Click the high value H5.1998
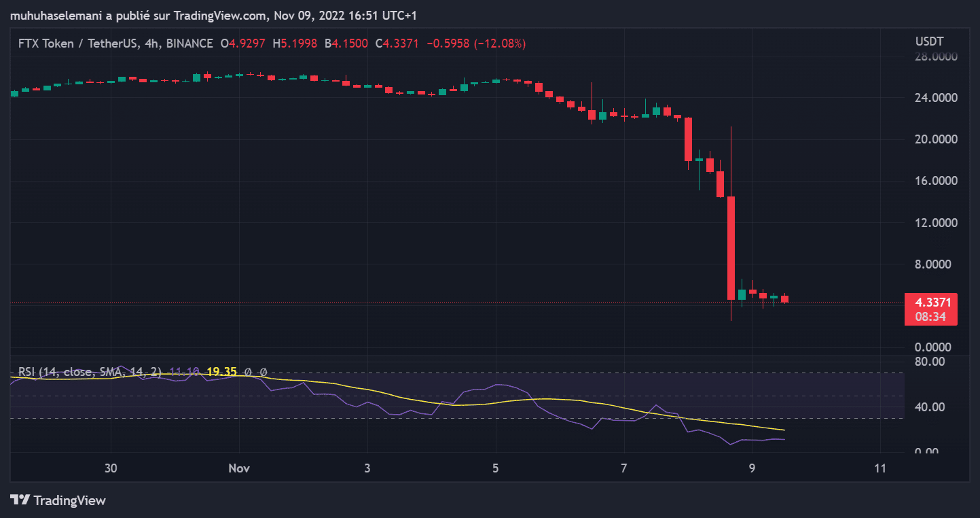Screen dimensions: 980x518 tap(295, 44)
